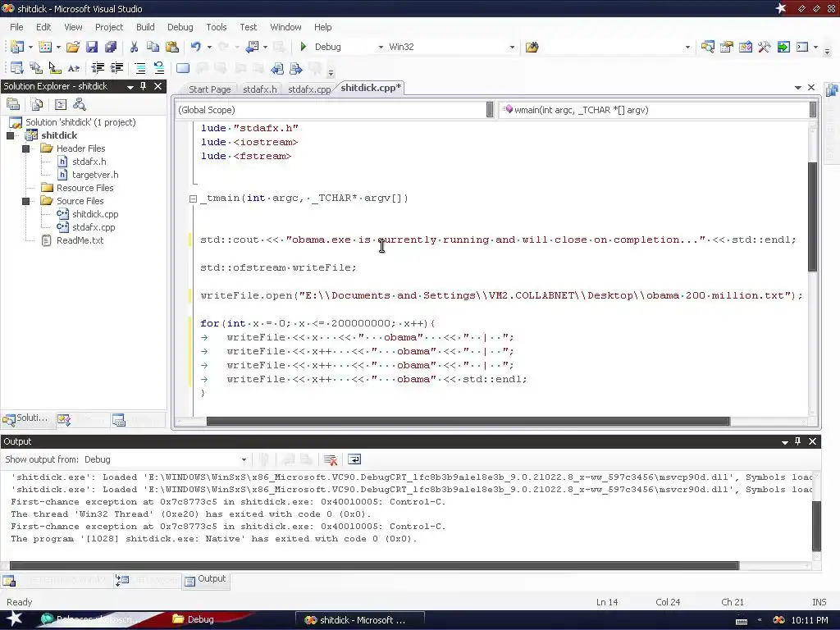840x630 pixels.
Task: Toggle Word Wrap in the Output window
Action: click(x=354, y=459)
